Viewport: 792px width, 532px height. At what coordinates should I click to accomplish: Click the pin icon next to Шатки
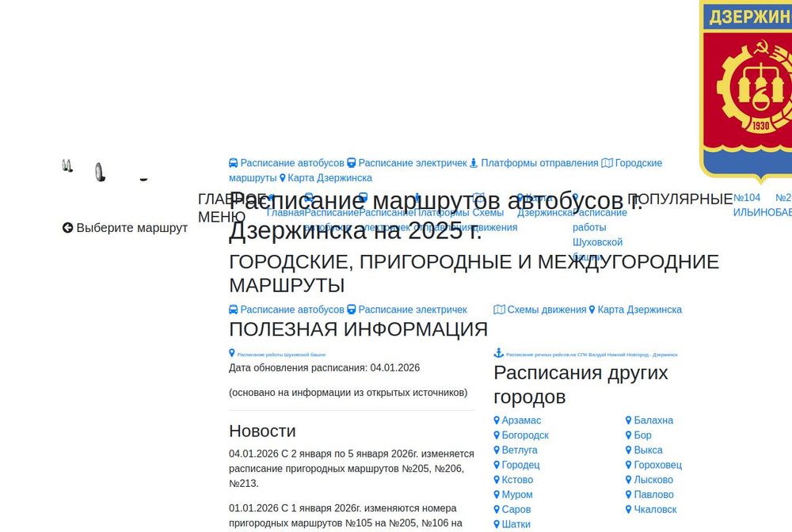tap(497, 524)
